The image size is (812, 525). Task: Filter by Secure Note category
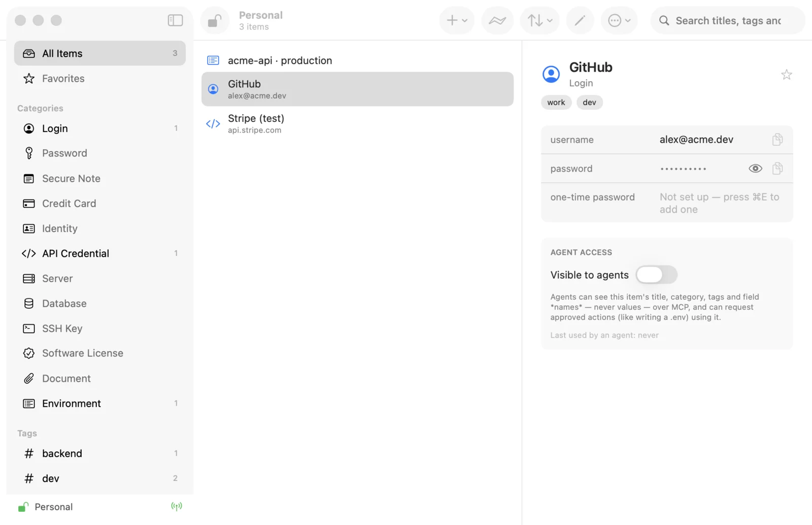(x=100, y=179)
